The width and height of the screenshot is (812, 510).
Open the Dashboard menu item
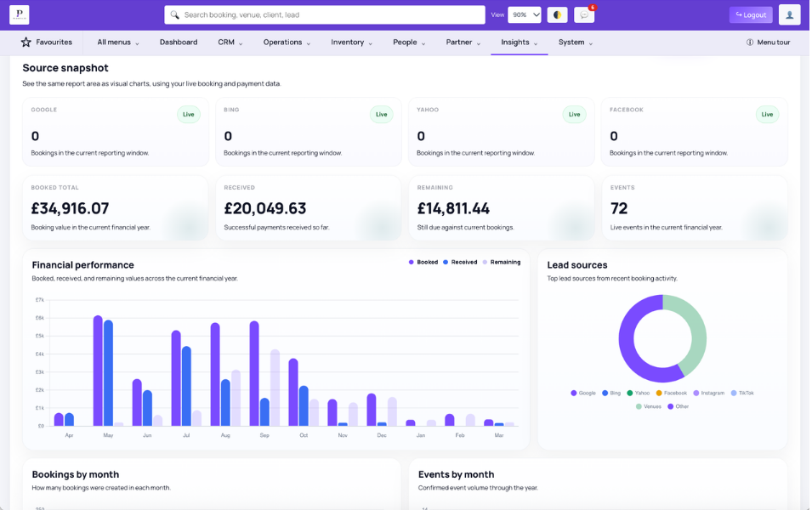[179, 42]
